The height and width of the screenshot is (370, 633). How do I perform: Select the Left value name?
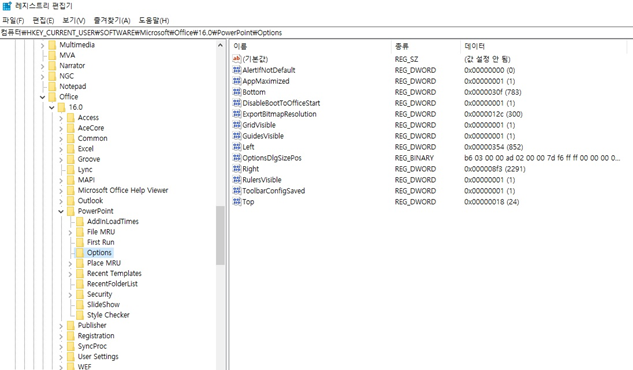point(248,147)
